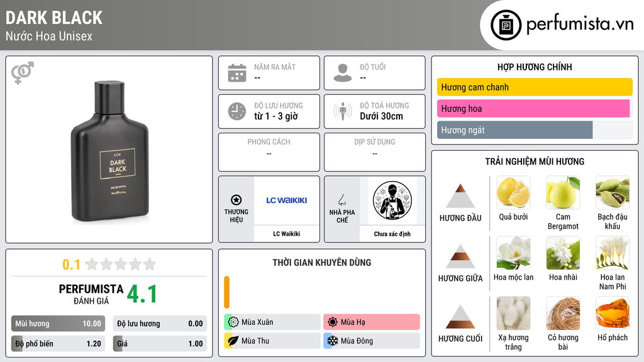This screenshot has width=644, height=362.
Task: Click the Năm ra mắt label
Action: pyautogui.click(x=274, y=67)
